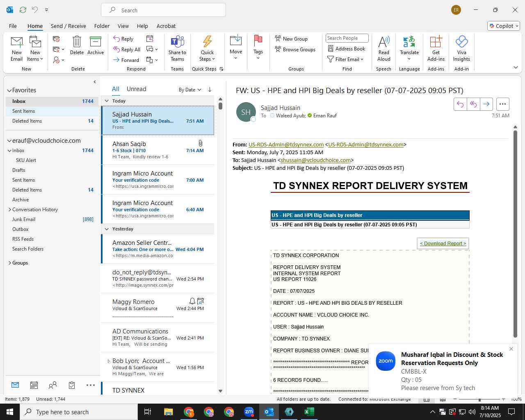Screen dimensions: 525x420
Task: Select the SKU Alert folder
Action: pos(52,160)
